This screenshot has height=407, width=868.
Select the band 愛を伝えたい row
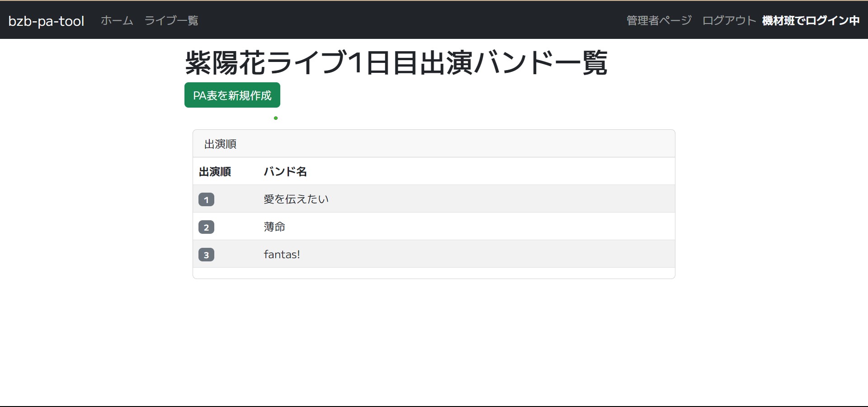point(296,199)
